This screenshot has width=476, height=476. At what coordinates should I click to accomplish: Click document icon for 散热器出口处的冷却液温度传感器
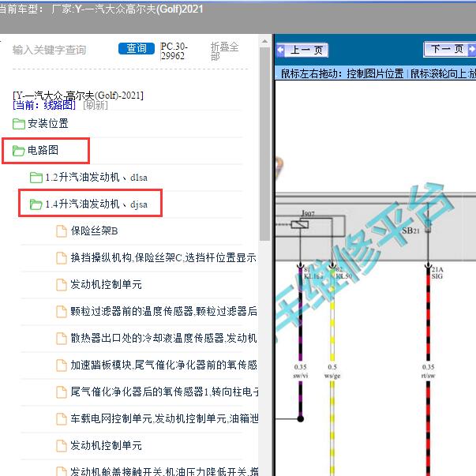click(x=62, y=338)
